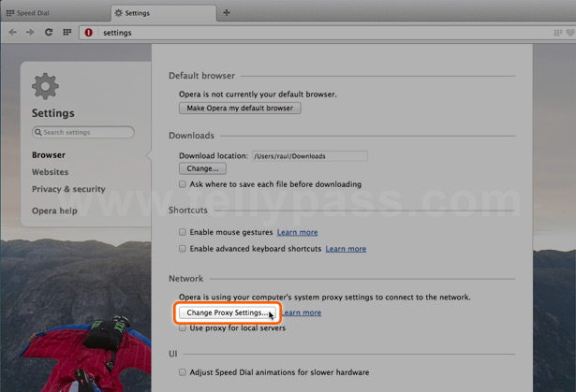The height and width of the screenshot is (392, 576).
Task: Click the large Settings gear icon
Action: point(45,86)
